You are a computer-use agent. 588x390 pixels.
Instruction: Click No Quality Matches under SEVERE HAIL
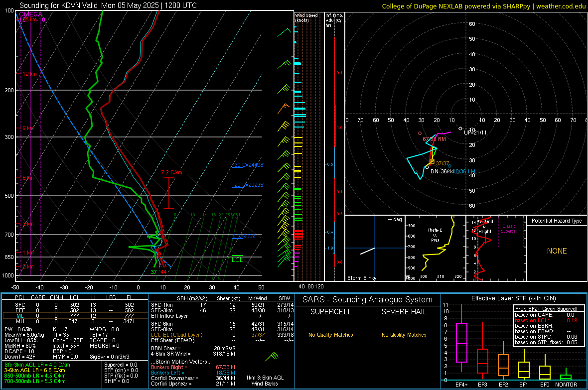point(404,335)
